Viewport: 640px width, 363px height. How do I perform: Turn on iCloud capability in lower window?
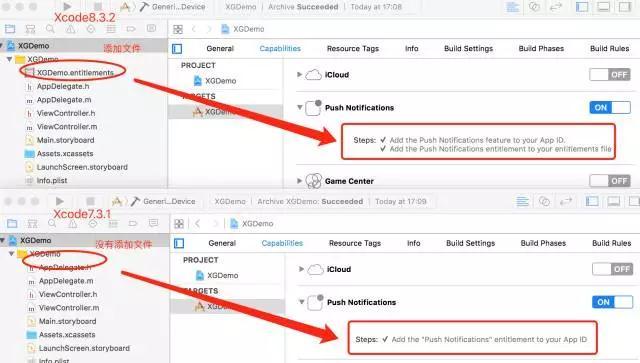pyautogui.click(x=612, y=269)
